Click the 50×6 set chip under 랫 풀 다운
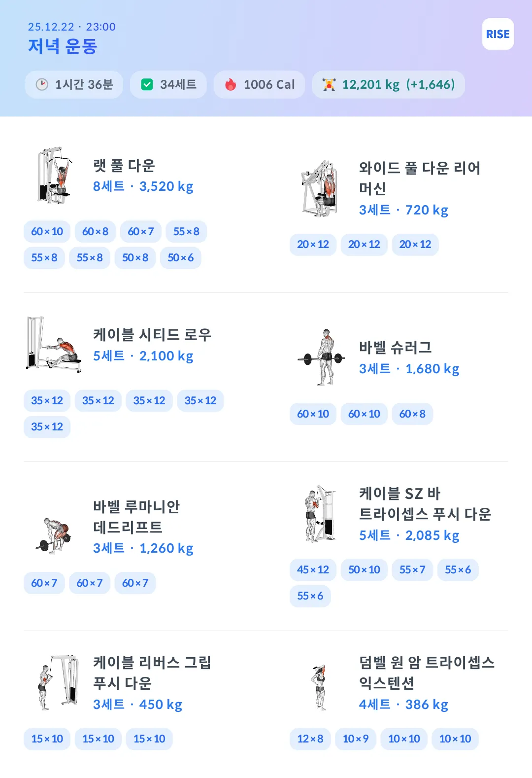 pyautogui.click(x=180, y=258)
